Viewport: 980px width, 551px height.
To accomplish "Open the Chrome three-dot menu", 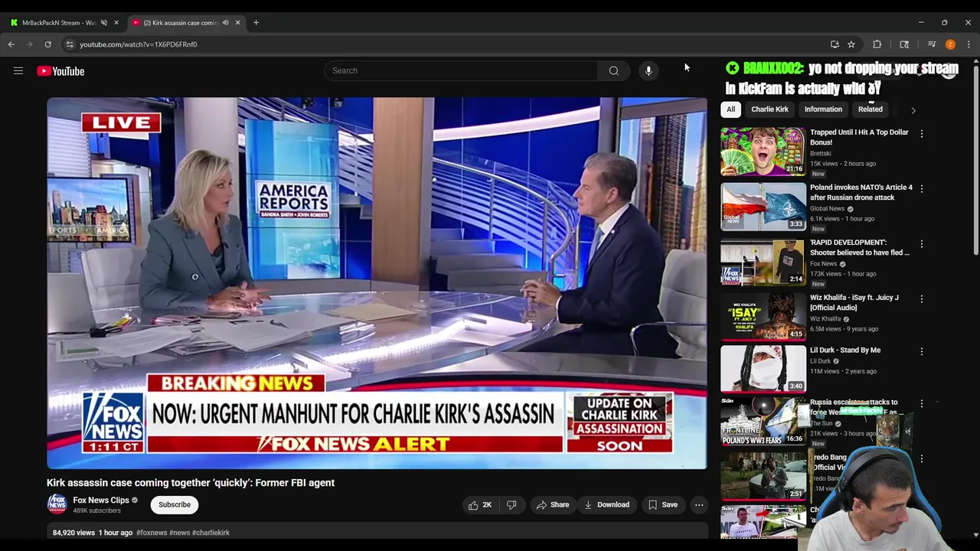I will click(969, 44).
